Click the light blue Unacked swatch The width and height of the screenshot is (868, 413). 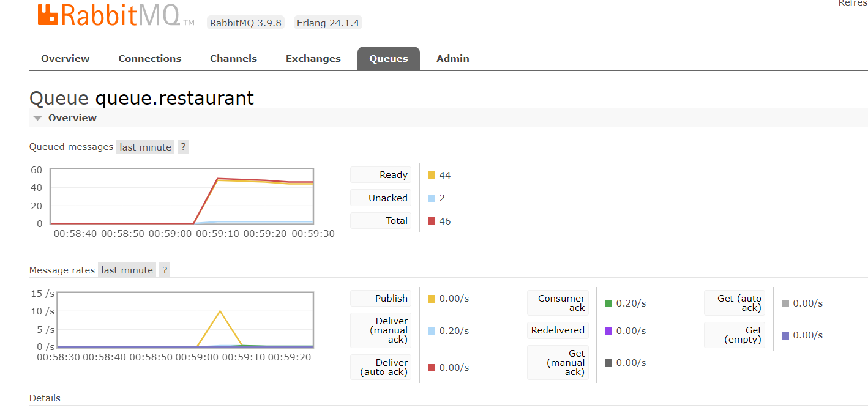pyautogui.click(x=432, y=198)
